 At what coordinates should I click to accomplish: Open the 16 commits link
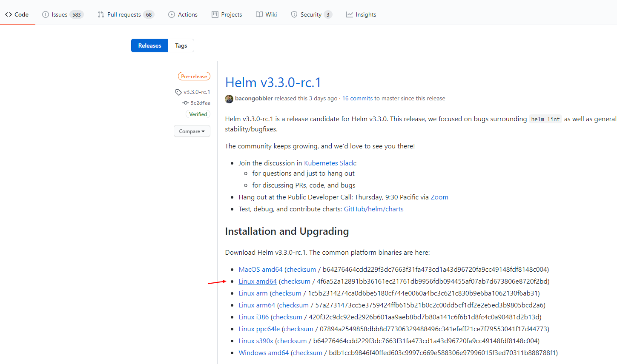[x=357, y=99]
